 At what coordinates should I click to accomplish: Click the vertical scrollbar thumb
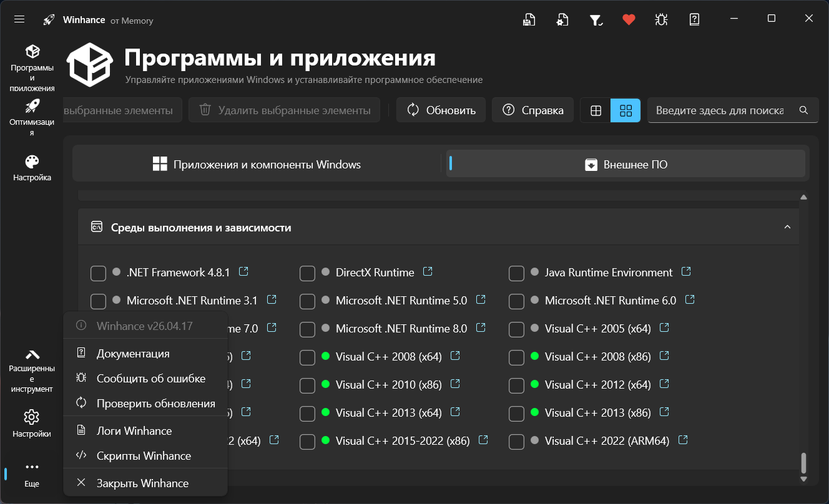tap(804, 463)
